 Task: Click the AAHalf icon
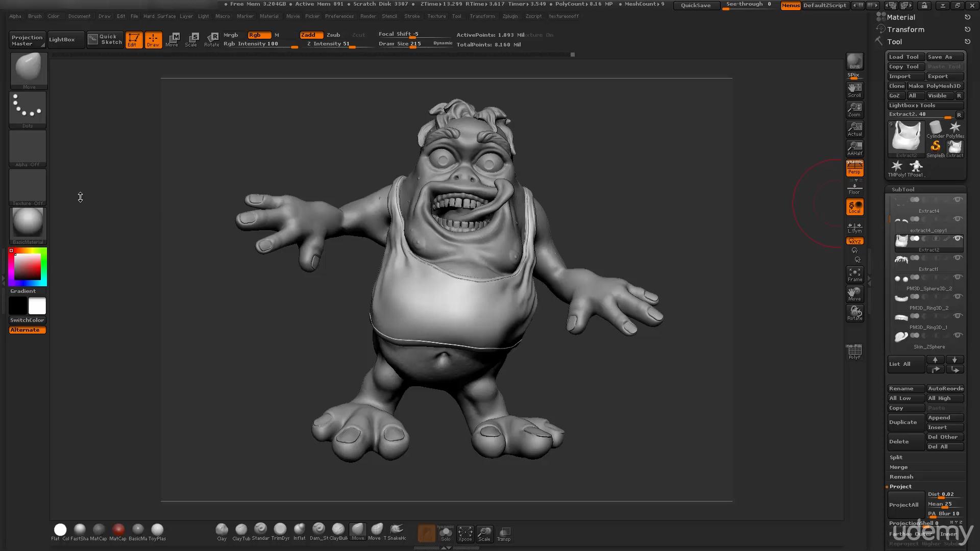(x=854, y=148)
